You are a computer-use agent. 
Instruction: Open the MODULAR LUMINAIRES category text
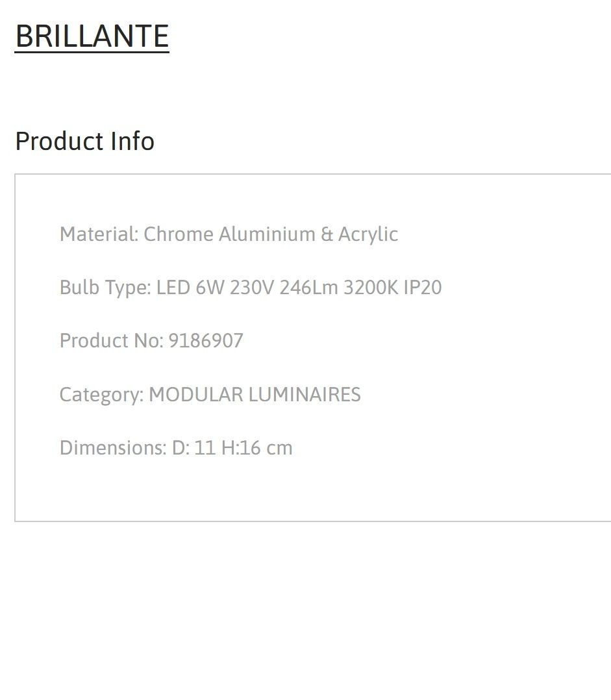(x=255, y=394)
